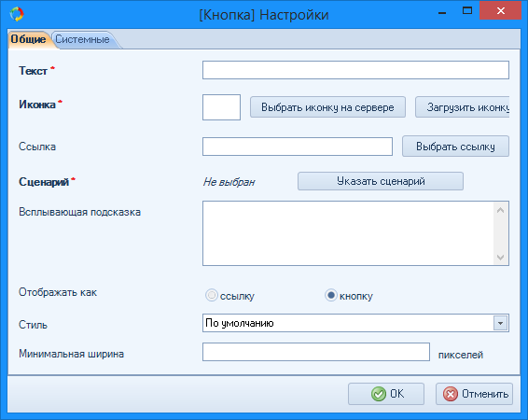
Task: Click the 'По умолчанию' combo box
Action: [x=355, y=323]
